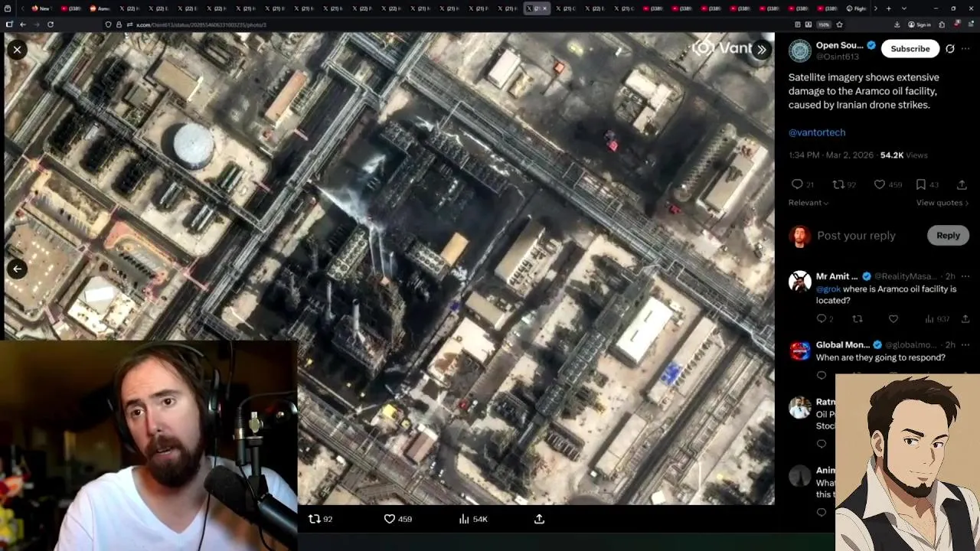Image resolution: width=980 pixels, height=551 pixels.
Task: Open Mr Amit commenter profile name
Action: 837,276
